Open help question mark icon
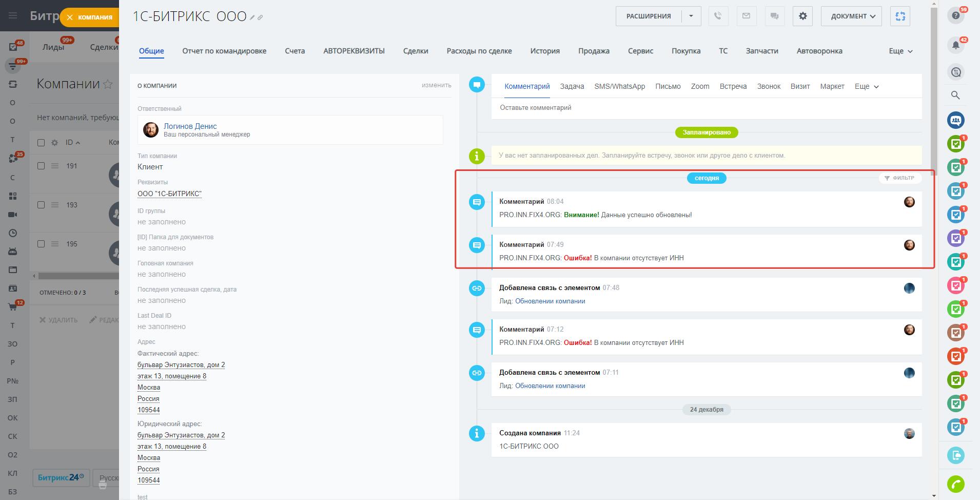980x500 pixels. coord(956,15)
